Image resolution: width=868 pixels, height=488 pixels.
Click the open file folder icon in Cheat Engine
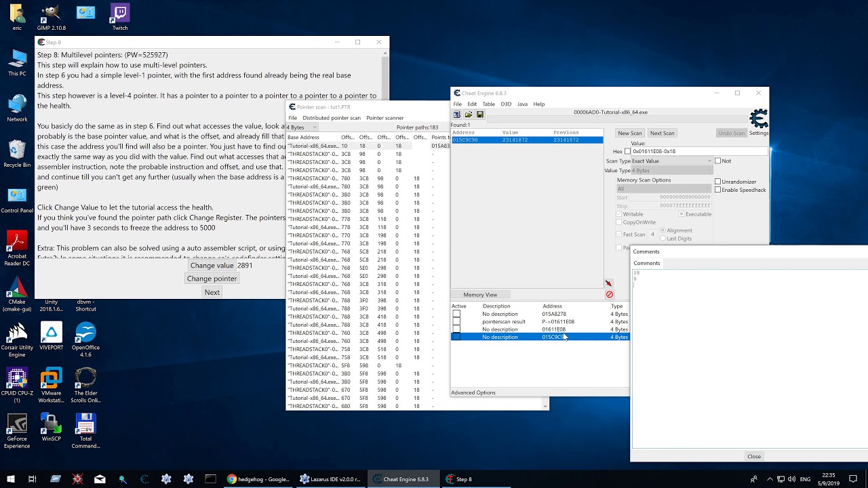[469, 115]
